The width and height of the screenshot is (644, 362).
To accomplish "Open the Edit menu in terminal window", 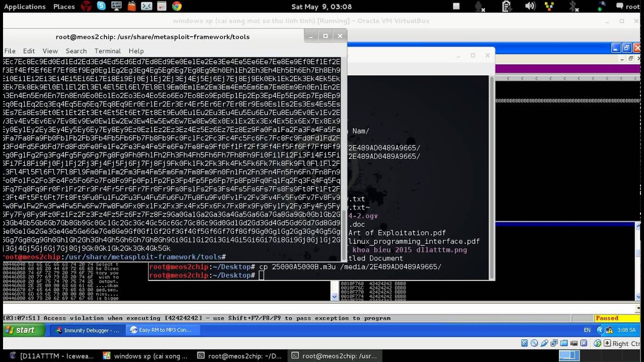I will coord(29,51).
